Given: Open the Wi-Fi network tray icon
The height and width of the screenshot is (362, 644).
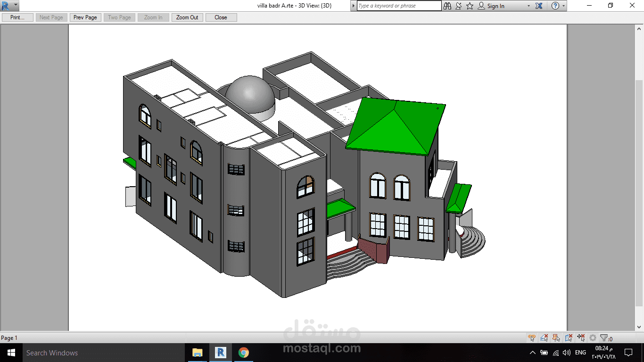Looking at the screenshot, I should (x=556, y=353).
